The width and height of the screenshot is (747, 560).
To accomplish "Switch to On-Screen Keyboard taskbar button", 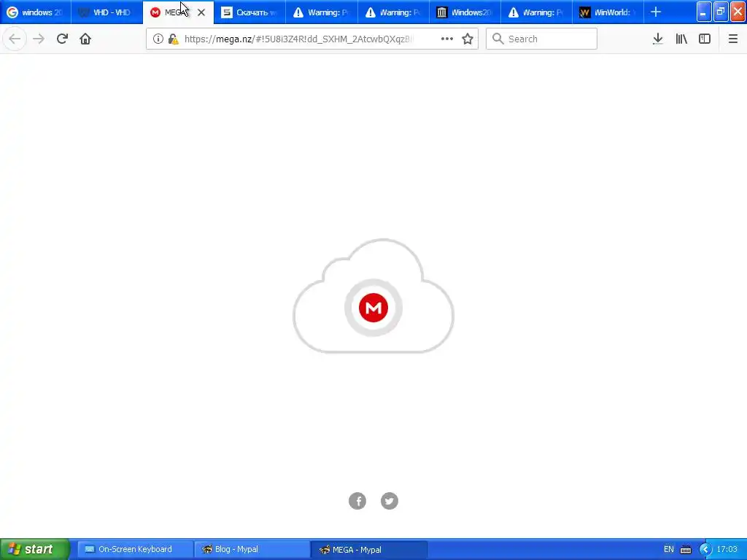I will (135, 550).
